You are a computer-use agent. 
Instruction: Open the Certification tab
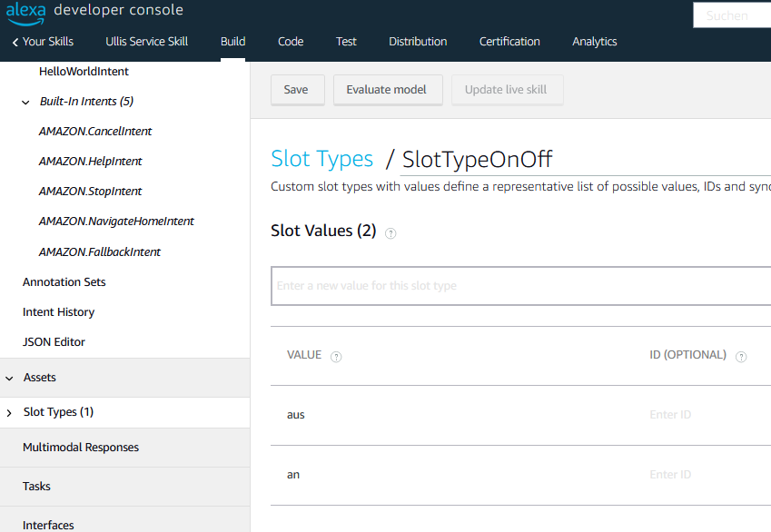[509, 42]
